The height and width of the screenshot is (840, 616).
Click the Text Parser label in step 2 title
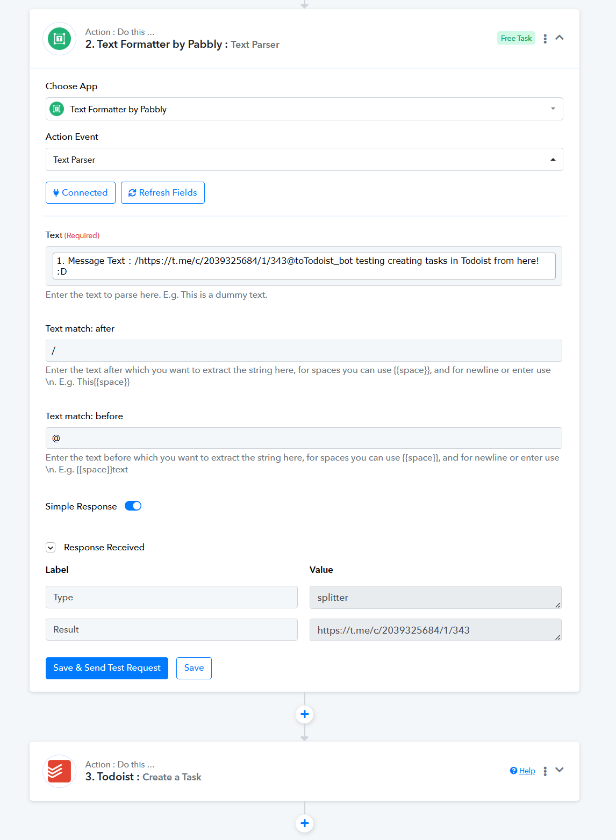(255, 45)
